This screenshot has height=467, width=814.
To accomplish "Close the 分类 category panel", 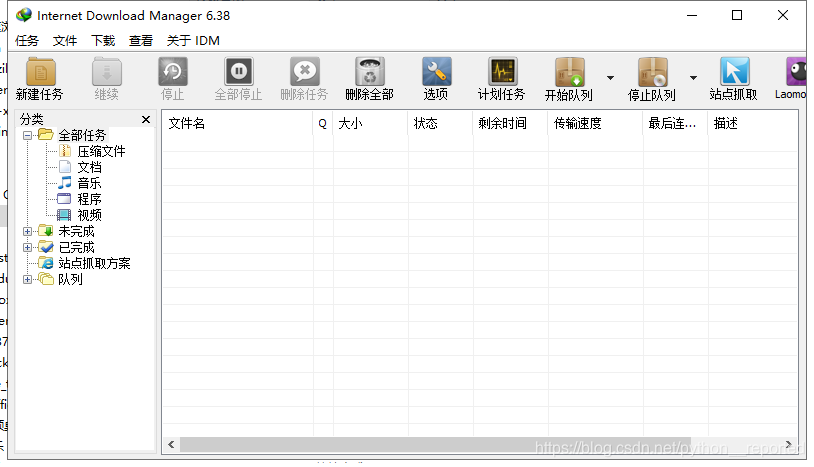I will click(x=146, y=119).
